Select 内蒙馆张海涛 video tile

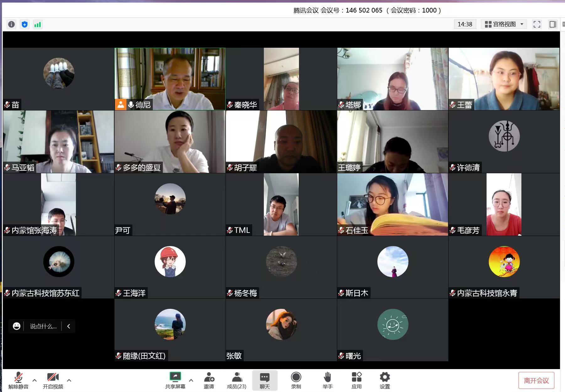click(x=59, y=204)
